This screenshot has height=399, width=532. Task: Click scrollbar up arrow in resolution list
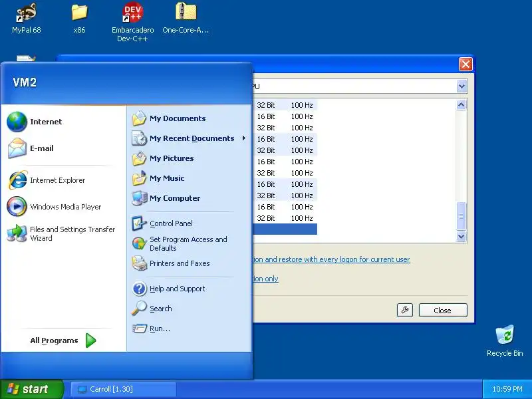pos(461,105)
